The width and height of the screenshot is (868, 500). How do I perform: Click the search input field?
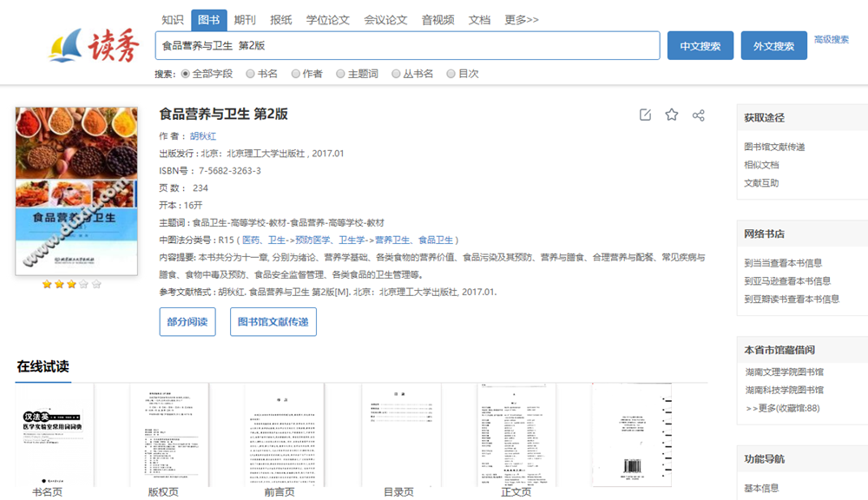click(x=407, y=45)
